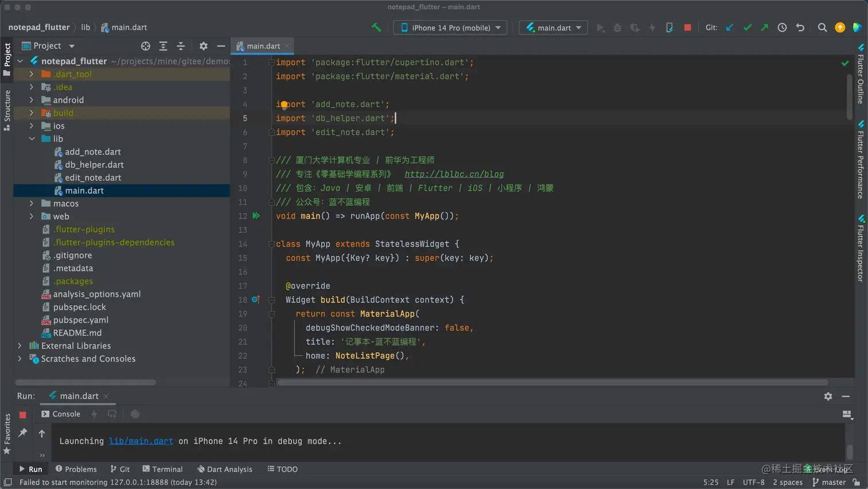Start debugging with the bug icon
868x489 pixels.
tap(618, 27)
